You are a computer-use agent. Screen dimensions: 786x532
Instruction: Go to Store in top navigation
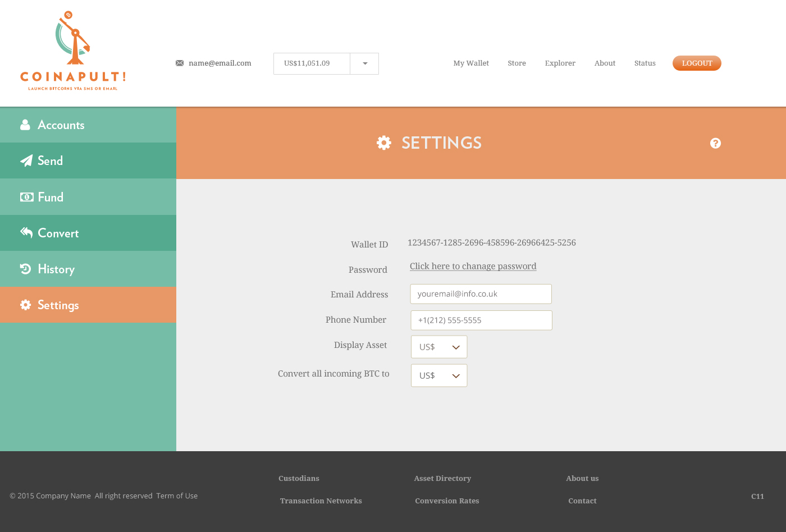(517, 63)
